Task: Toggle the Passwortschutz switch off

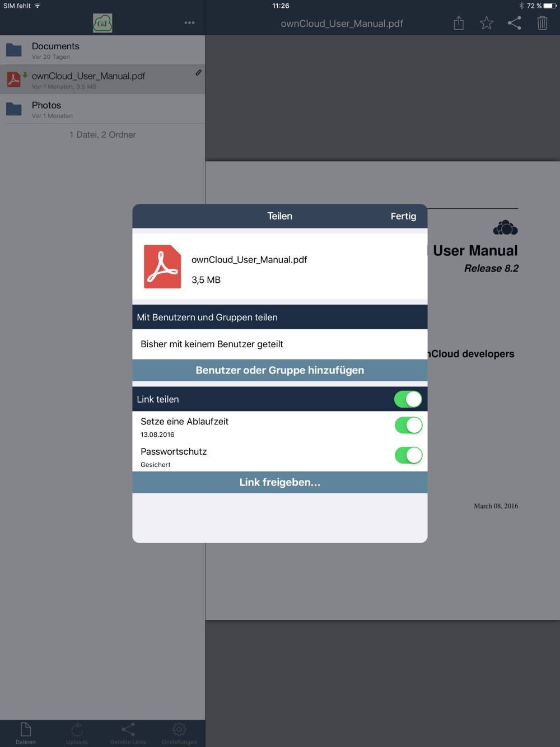Action: [408, 455]
